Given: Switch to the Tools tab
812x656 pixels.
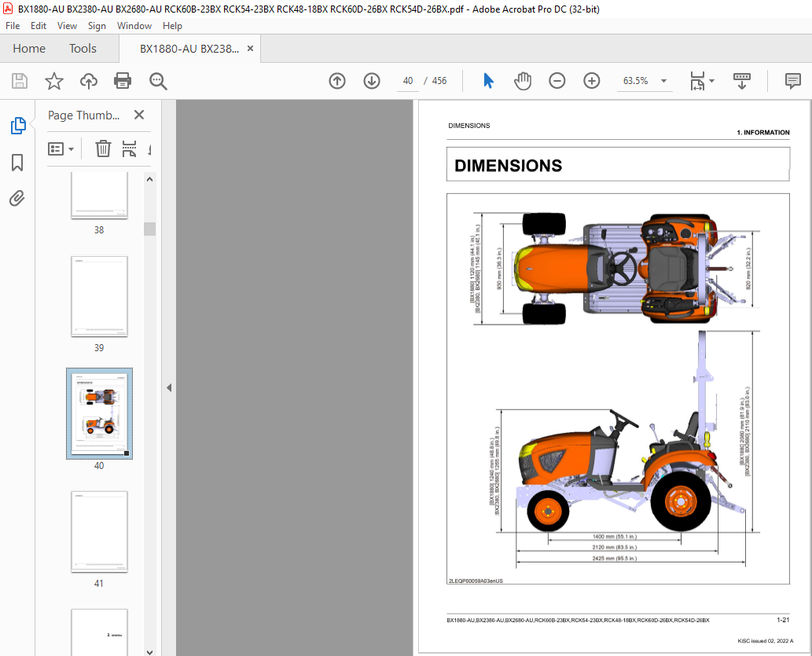Looking at the screenshot, I should [83, 48].
